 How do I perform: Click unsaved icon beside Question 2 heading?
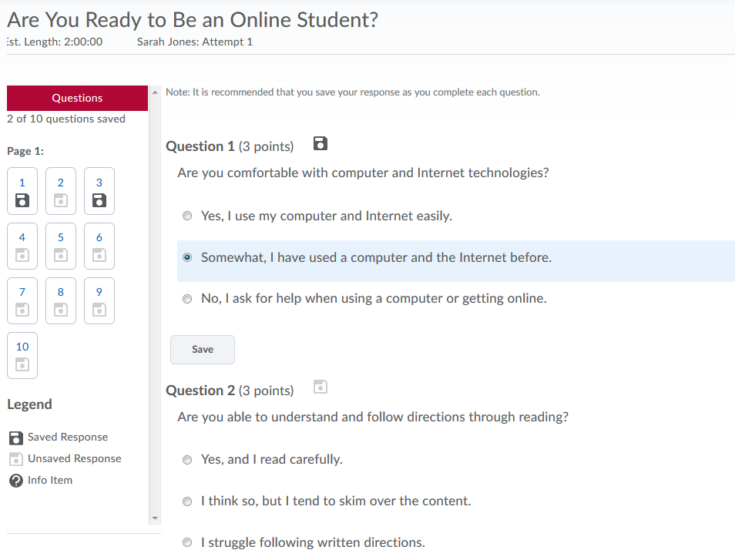pos(321,387)
